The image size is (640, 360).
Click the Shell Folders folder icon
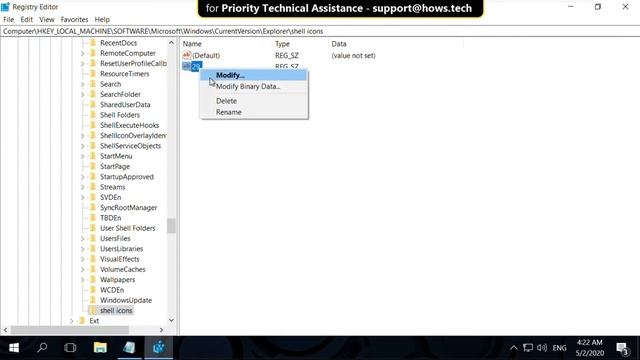pos(93,115)
